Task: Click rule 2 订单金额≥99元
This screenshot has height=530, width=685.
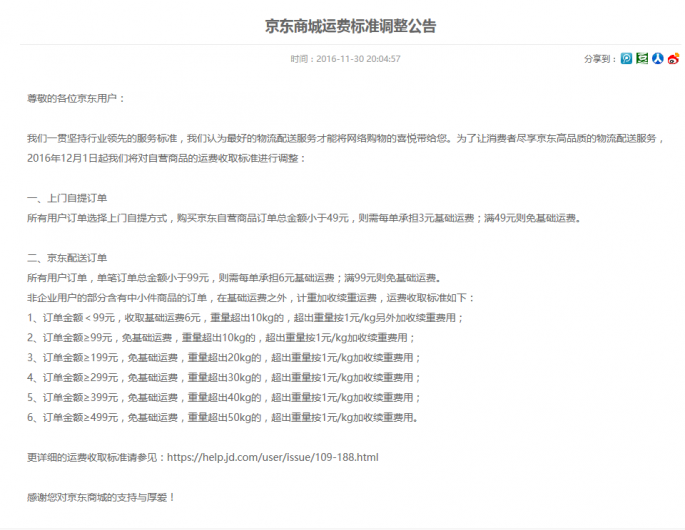Action: pyautogui.click(x=221, y=338)
